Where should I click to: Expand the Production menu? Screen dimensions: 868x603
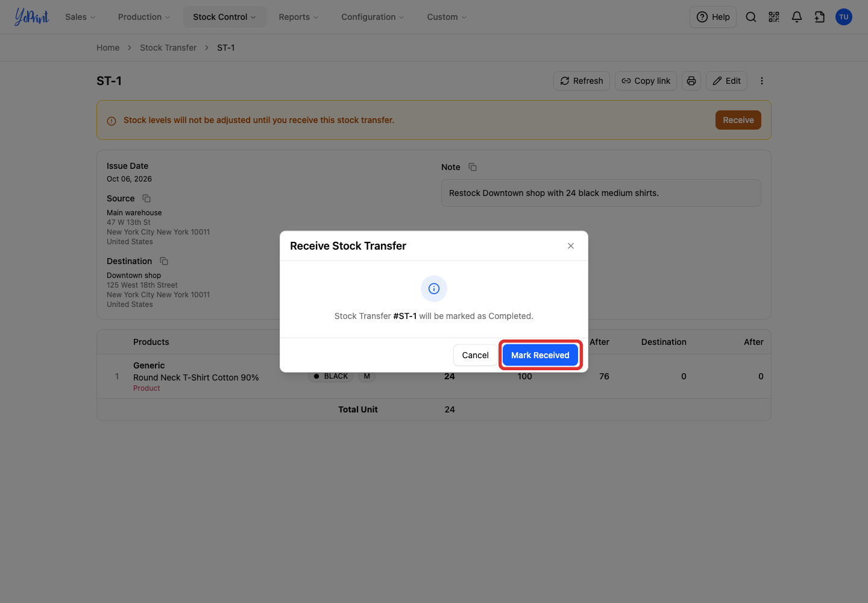click(x=144, y=17)
